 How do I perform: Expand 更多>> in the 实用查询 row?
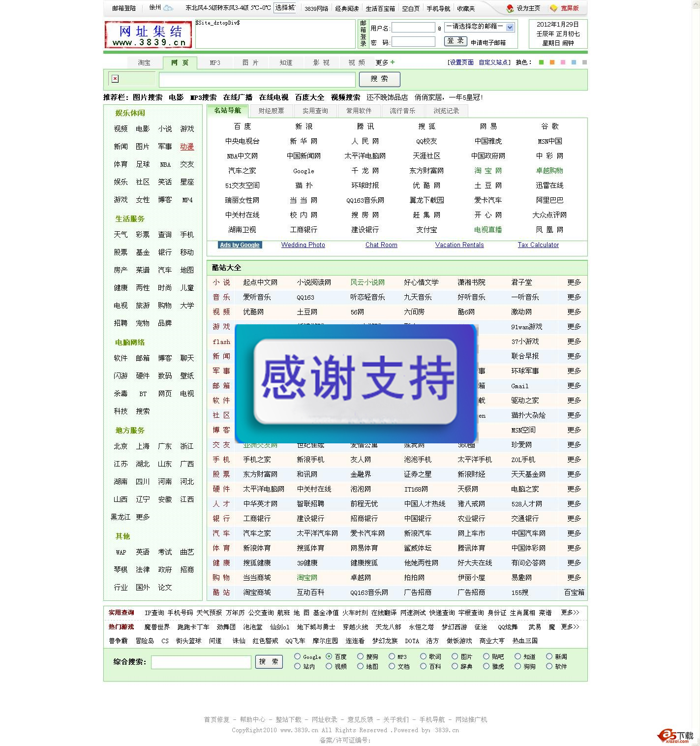tap(570, 613)
